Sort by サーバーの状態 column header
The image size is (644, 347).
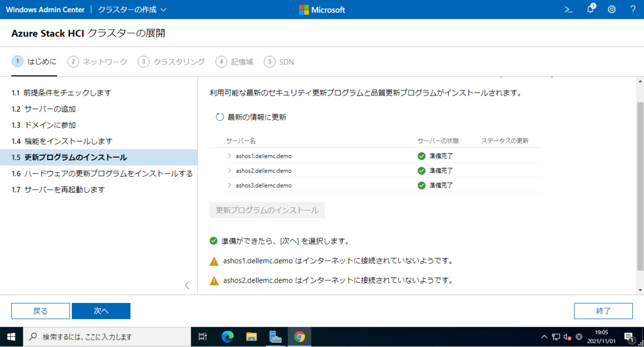[x=438, y=141]
